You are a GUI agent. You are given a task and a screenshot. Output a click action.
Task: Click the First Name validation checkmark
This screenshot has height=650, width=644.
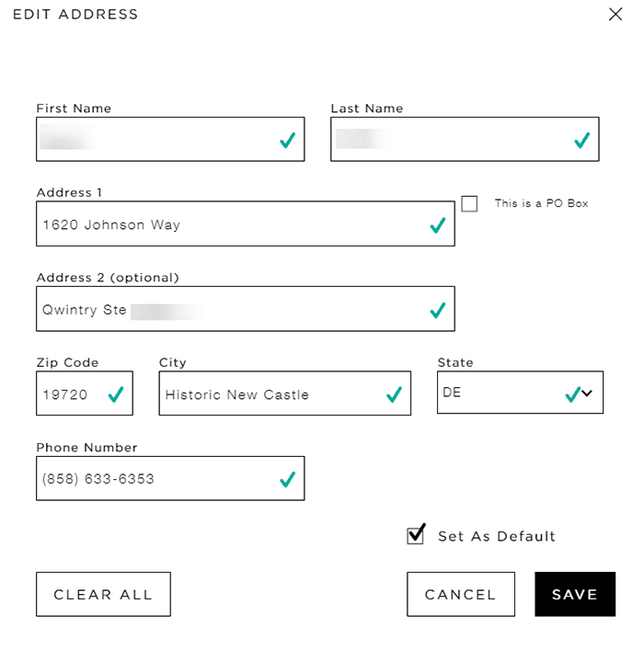click(287, 141)
